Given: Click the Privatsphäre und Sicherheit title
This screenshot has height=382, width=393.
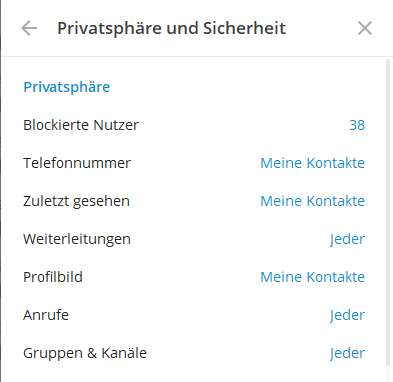Looking at the screenshot, I should click(x=171, y=28).
